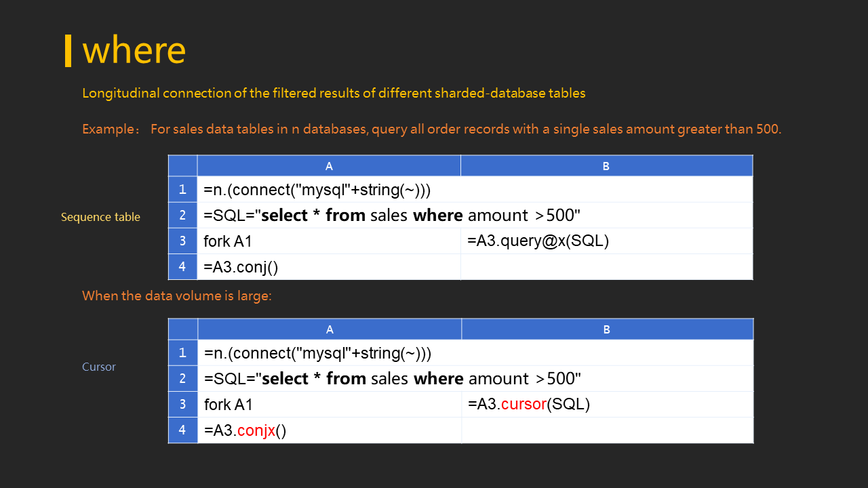Click the "Cursor" side label

pos(99,367)
